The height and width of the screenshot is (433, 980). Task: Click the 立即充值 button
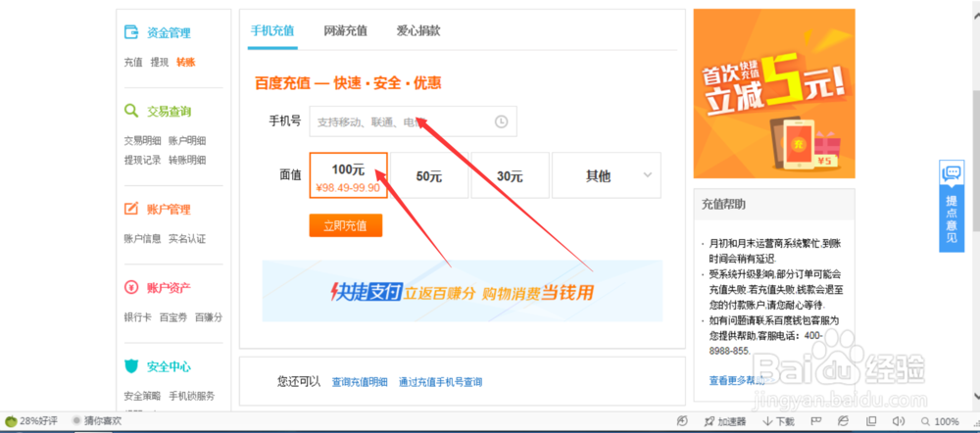346,225
